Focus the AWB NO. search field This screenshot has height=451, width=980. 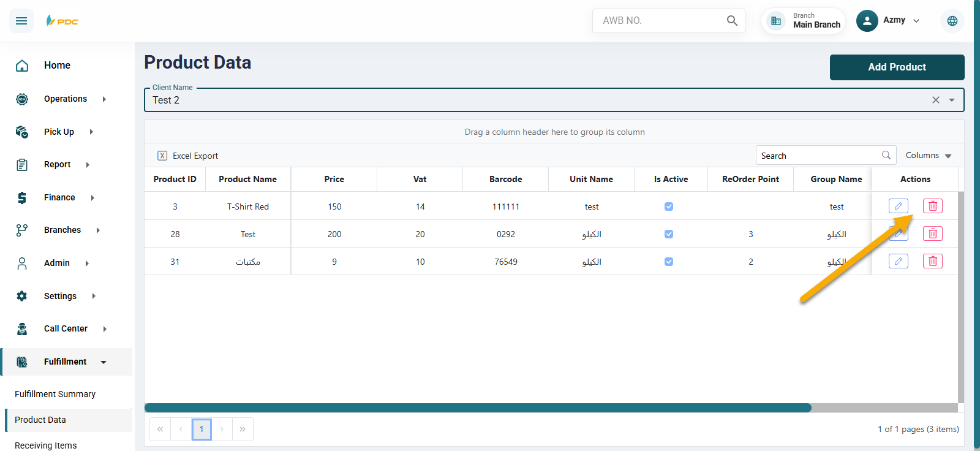point(661,21)
